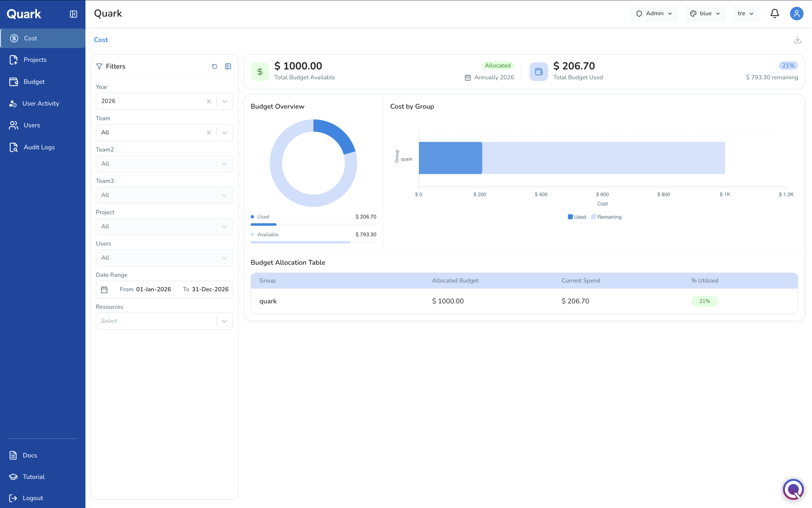Click the Date Range calendar icon
The width and height of the screenshot is (812, 508).
coord(104,290)
